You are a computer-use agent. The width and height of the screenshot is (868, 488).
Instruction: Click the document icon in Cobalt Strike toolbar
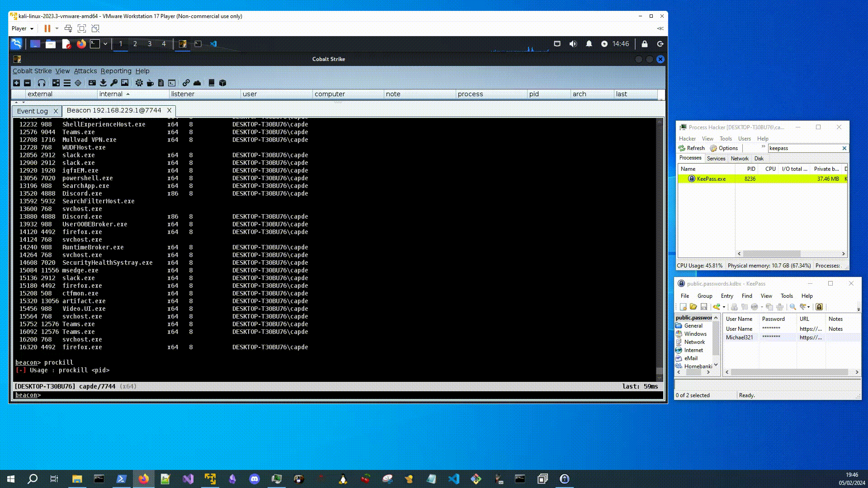coord(161,83)
